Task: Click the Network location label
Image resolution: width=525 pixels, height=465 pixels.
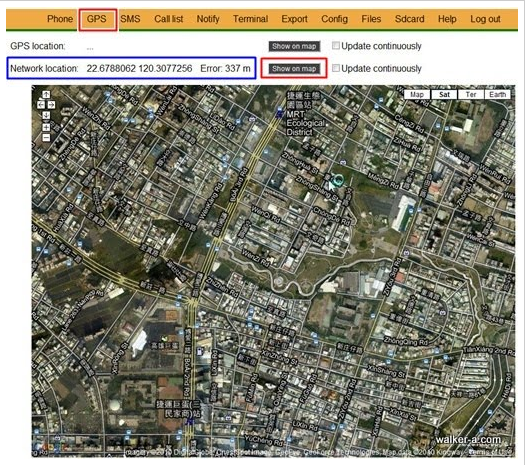Action: [x=44, y=69]
